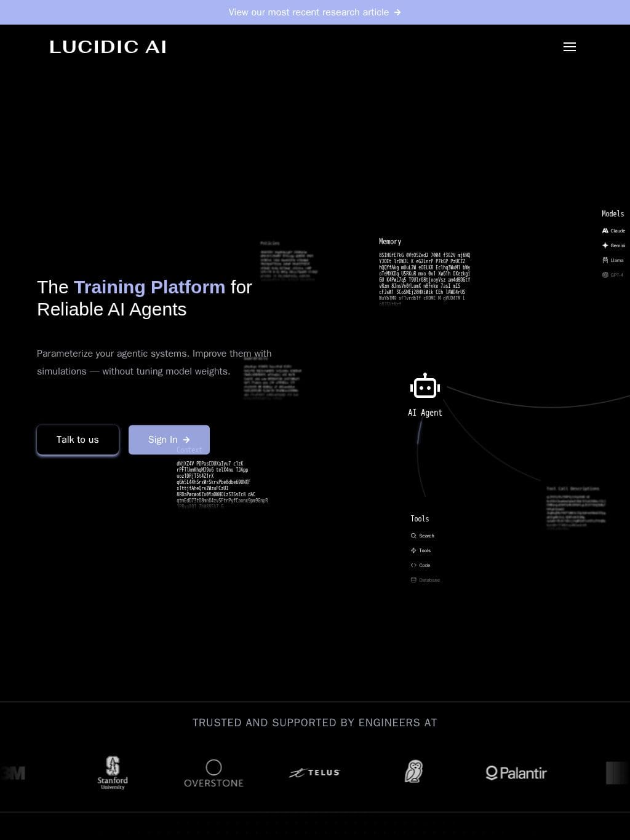630x840 pixels.
Task: Click the Tools section heading
Action: tap(420, 518)
